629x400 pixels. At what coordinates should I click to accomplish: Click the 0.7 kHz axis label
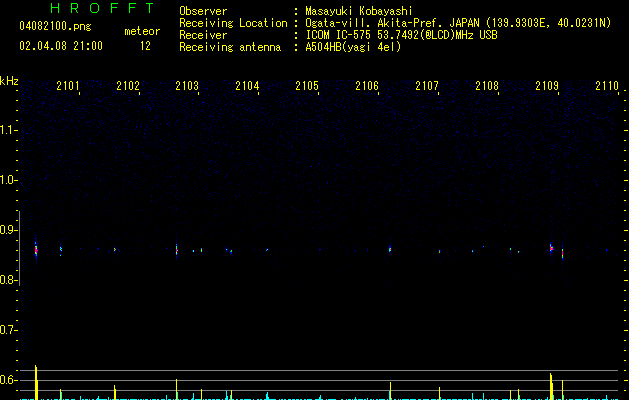(x=8, y=330)
